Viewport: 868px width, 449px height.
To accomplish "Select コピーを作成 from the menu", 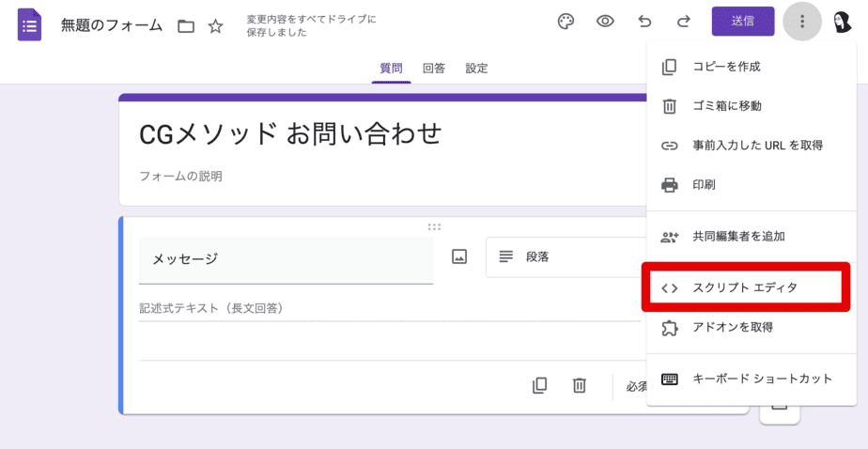I will pos(752,67).
